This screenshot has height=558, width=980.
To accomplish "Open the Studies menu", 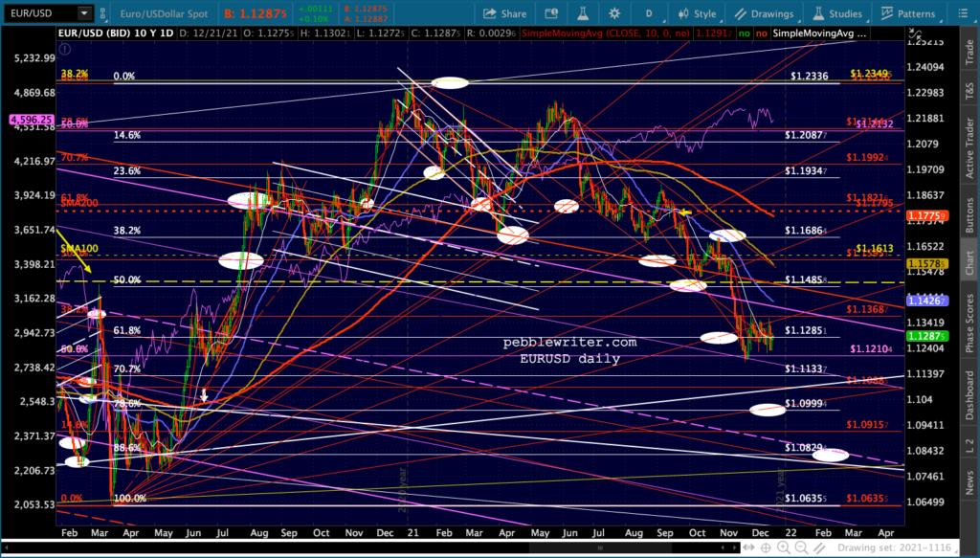I will point(836,13).
